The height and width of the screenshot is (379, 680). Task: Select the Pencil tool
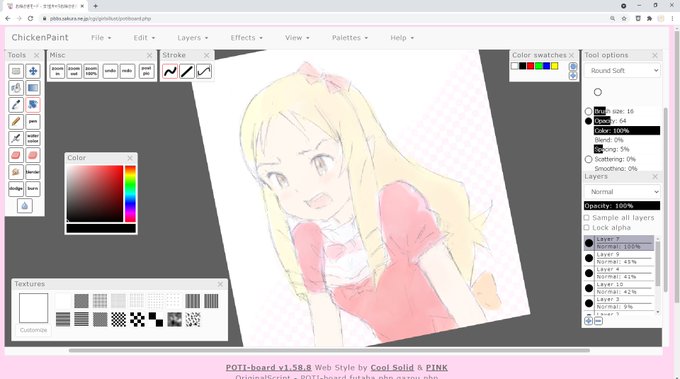[16, 121]
